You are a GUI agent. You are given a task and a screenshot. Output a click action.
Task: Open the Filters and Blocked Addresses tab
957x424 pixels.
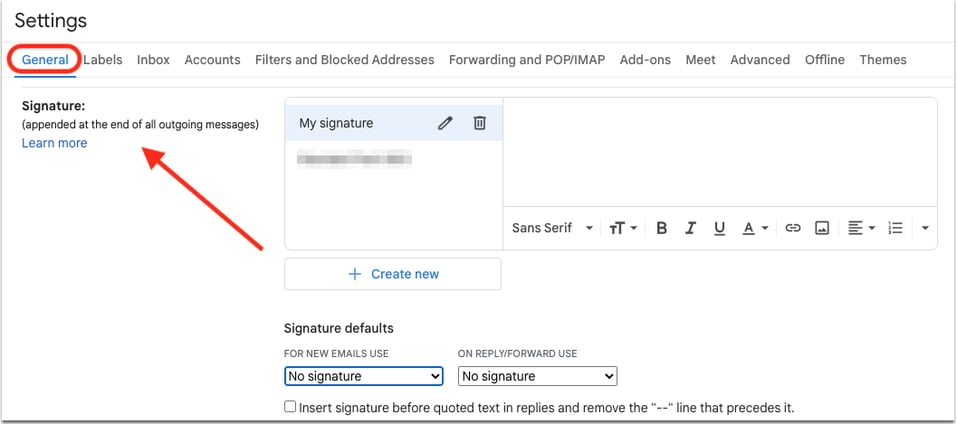[x=344, y=60]
